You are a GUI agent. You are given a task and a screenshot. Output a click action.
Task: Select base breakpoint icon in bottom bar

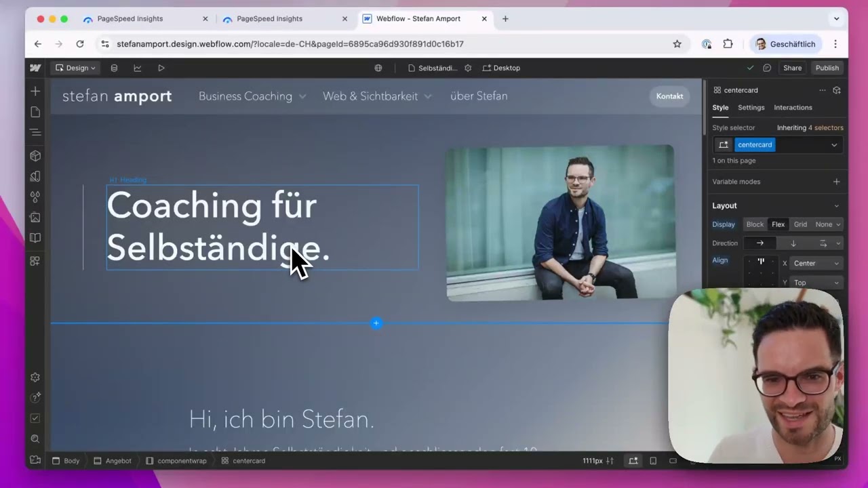click(x=633, y=461)
